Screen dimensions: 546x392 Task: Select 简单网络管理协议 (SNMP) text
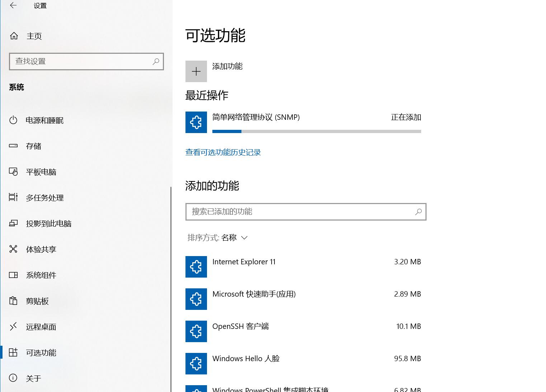256,117
